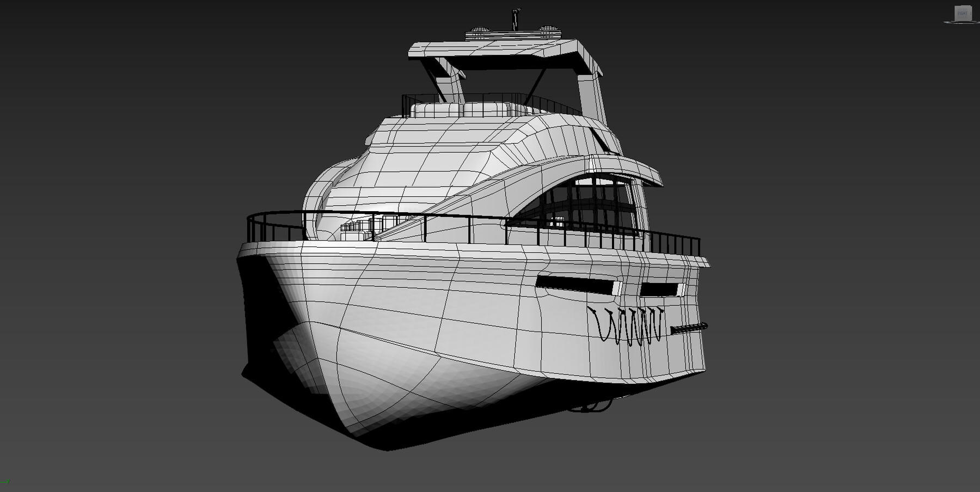Click the RIGHT face of the ViewCube
980x492 pixels.
pyautogui.click(x=963, y=14)
